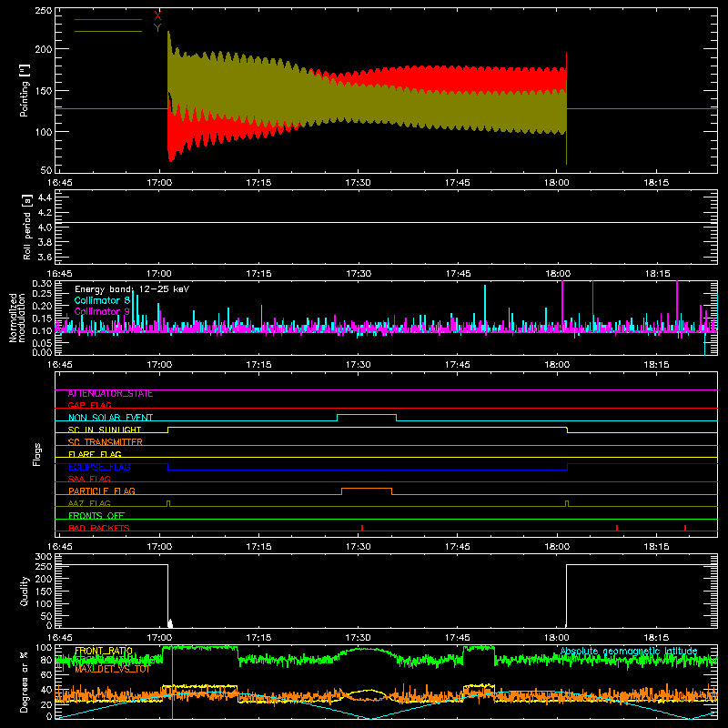Image resolution: width=728 pixels, height=728 pixels.
Task: Click the olive flag pulse just after 18:00
Action: [x=567, y=503]
